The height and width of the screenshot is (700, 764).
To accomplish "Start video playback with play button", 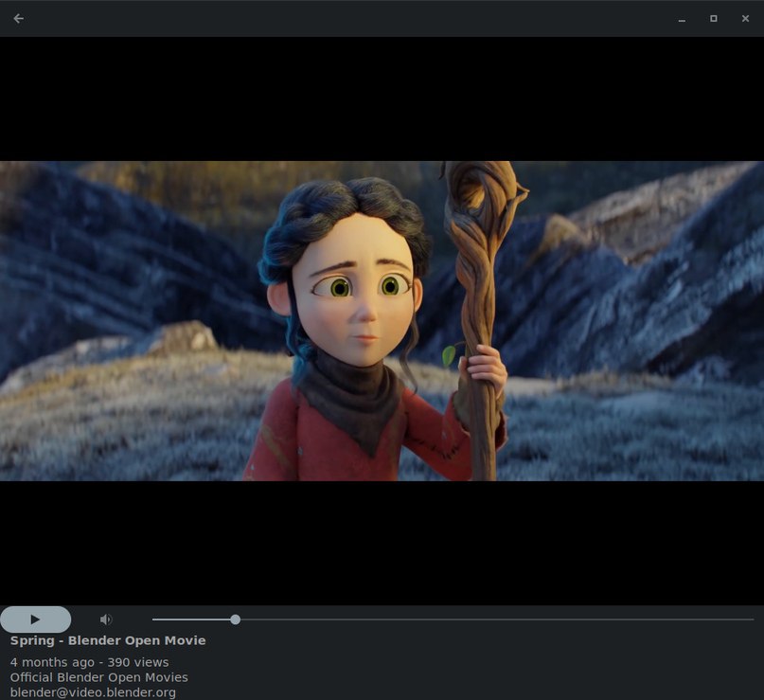I will (36, 619).
